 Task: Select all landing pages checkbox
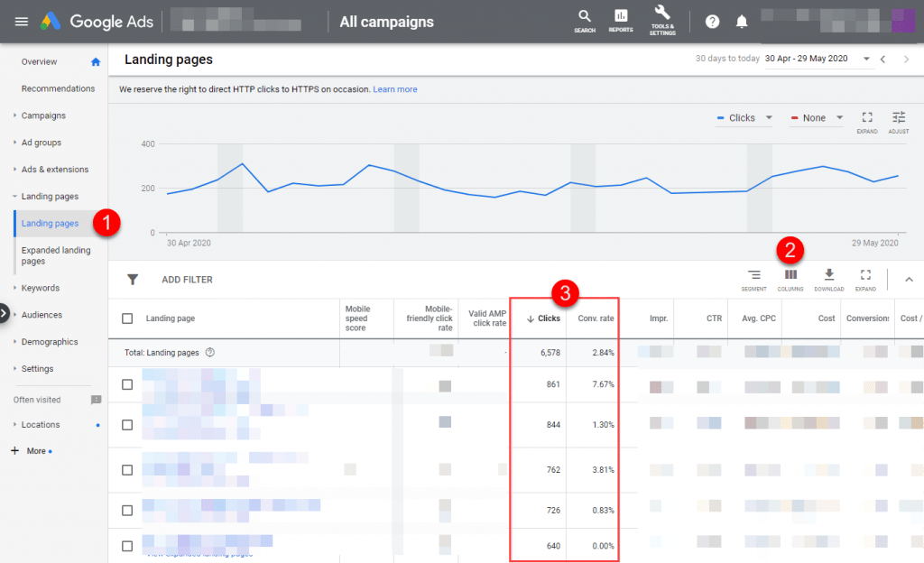coord(127,318)
